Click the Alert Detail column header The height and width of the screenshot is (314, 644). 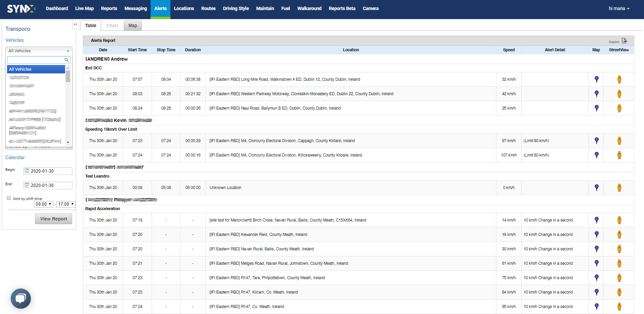click(555, 50)
